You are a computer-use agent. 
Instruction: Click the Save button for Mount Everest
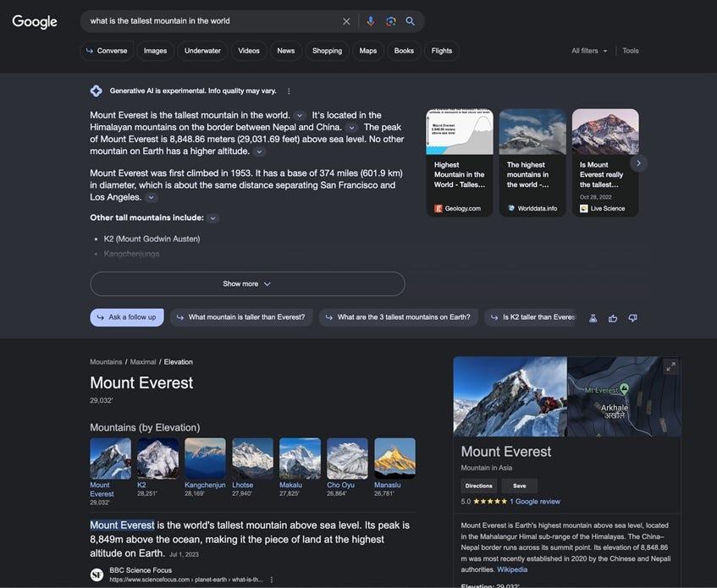[520, 486]
